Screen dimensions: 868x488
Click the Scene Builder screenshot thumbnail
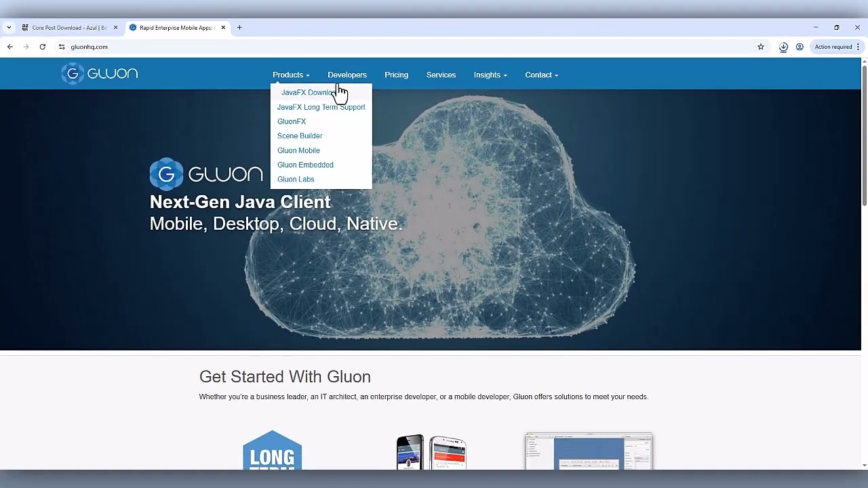(x=589, y=451)
